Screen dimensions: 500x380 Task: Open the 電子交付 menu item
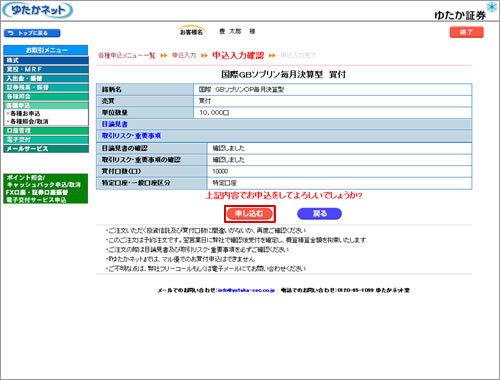[46, 140]
